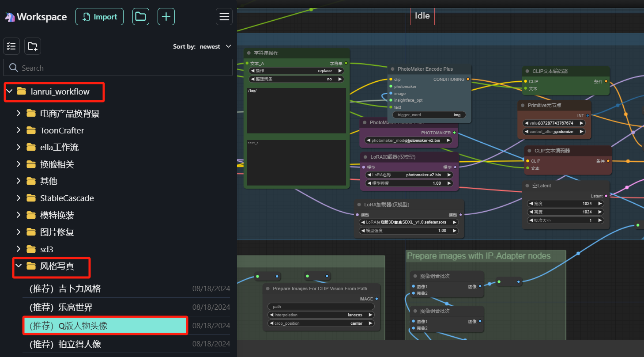This screenshot has width=644, height=357.
Task: Focus the workflow Search field
Action: point(118,68)
